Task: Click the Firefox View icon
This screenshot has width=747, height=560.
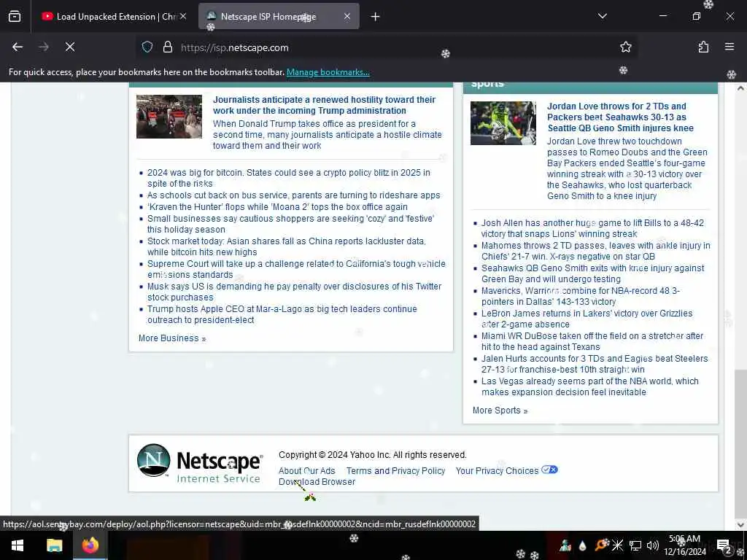Action: (15, 17)
